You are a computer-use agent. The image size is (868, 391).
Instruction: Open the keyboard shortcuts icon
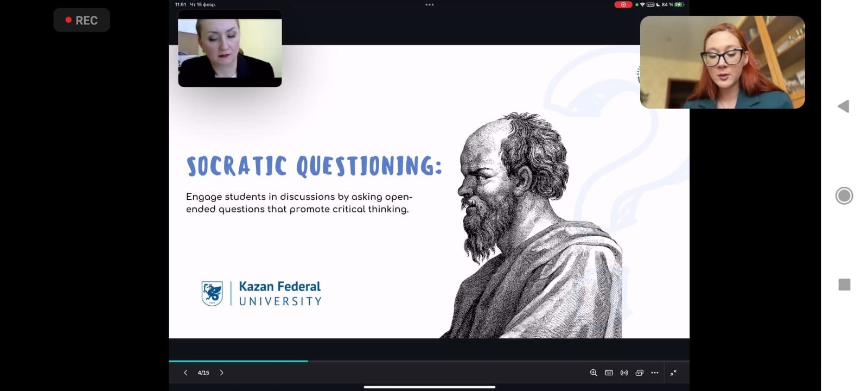(609, 373)
